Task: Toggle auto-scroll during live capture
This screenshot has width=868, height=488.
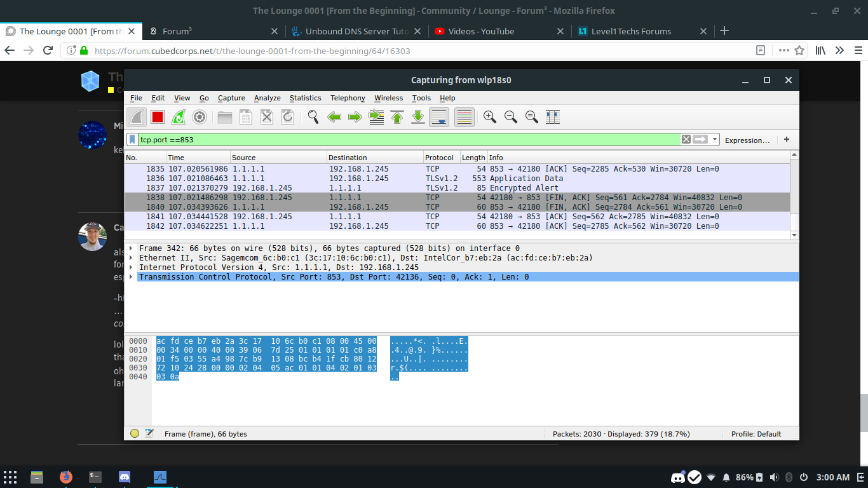Action: [439, 117]
